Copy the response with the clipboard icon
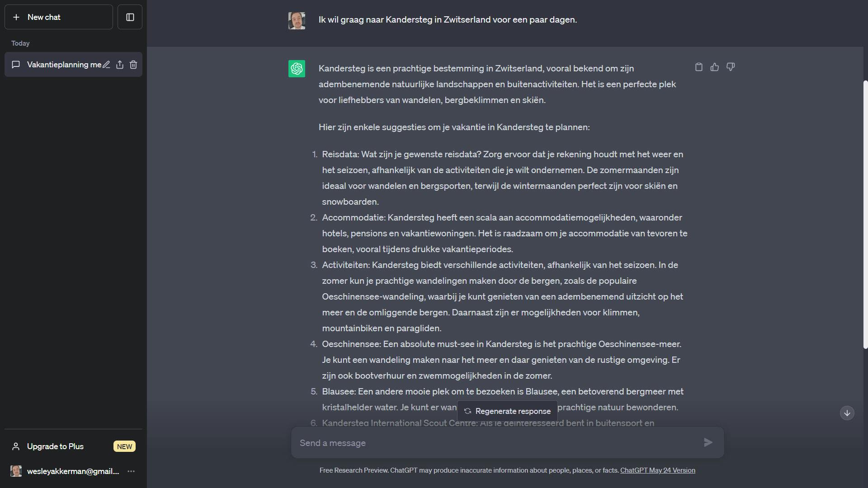Viewport: 868px width, 488px height. point(698,67)
